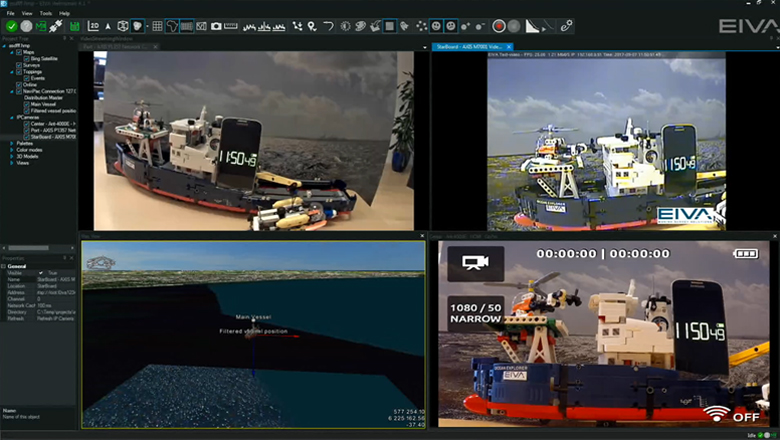Toggle the smiling face icon
780x440 pixels.
tap(436, 26)
